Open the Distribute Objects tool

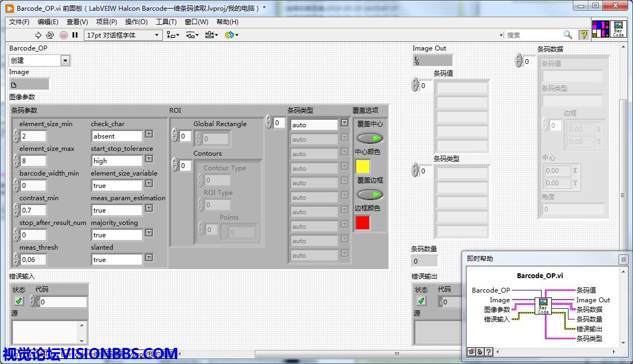[192, 35]
